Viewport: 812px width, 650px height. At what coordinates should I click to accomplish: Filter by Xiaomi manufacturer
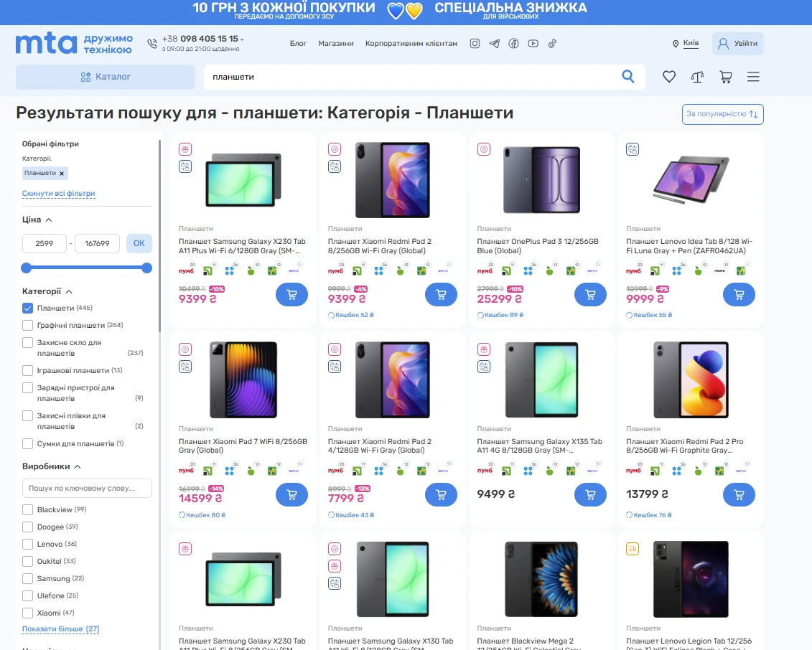click(x=27, y=613)
